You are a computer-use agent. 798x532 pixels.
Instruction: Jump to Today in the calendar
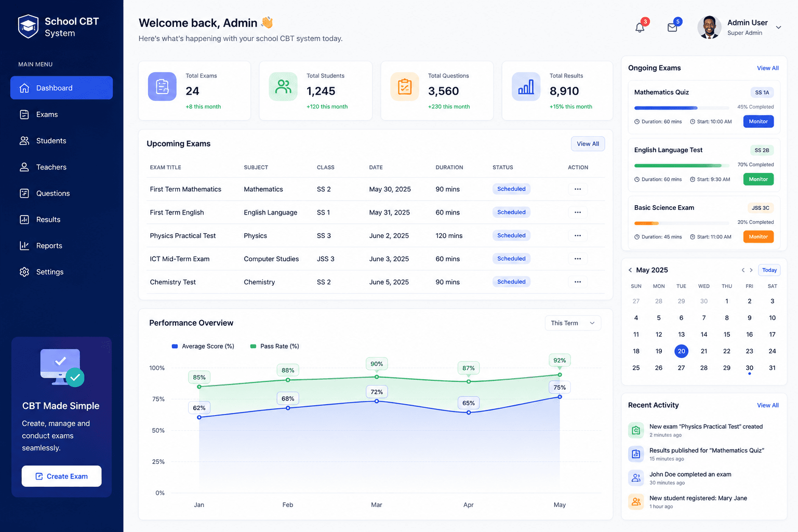pyautogui.click(x=769, y=270)
